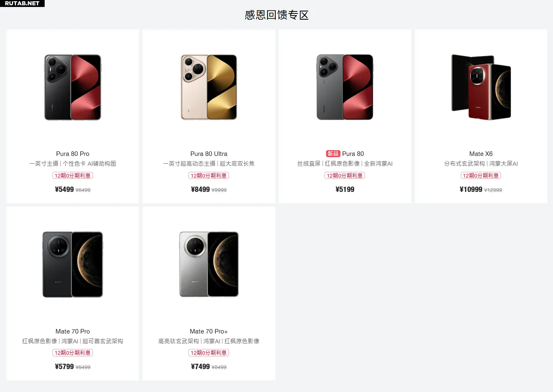This screenshot has width=553, height=392.
Task: Click the red 新品 badge by Pura 80
Action: click(x=333, y=154)
